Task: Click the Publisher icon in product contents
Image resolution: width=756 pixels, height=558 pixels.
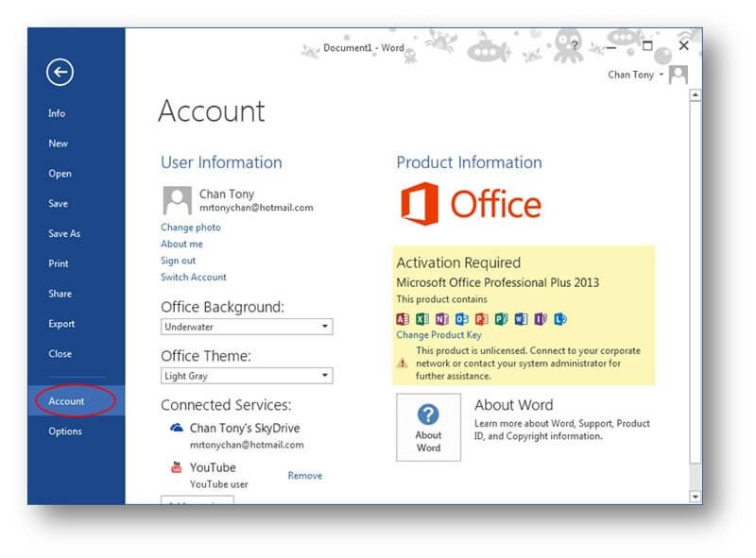Action: [x=502, y=319]
